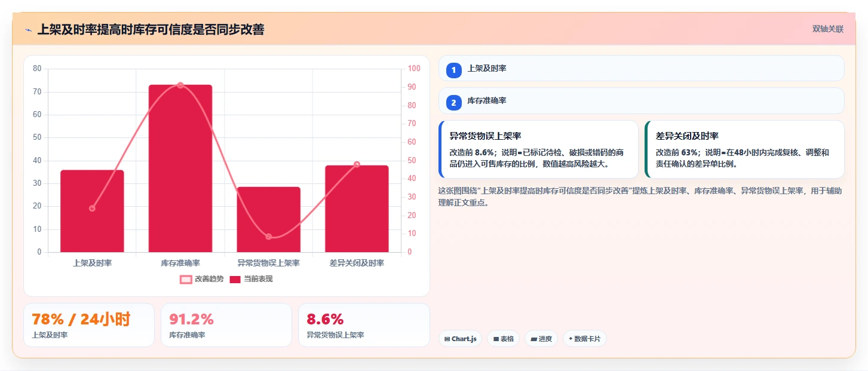Select list item 2 库存准确率

(x=642, y=101)
